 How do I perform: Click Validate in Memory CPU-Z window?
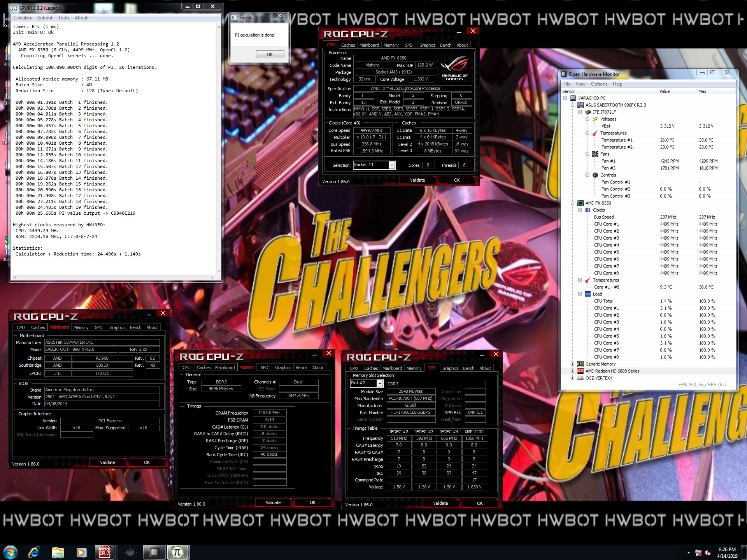click(x=273, y=502)
